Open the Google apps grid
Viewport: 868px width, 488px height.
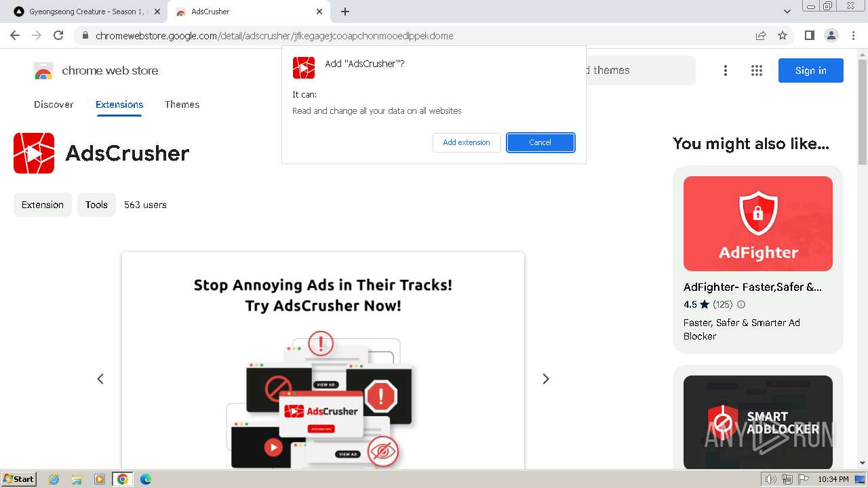coord(757,70)
